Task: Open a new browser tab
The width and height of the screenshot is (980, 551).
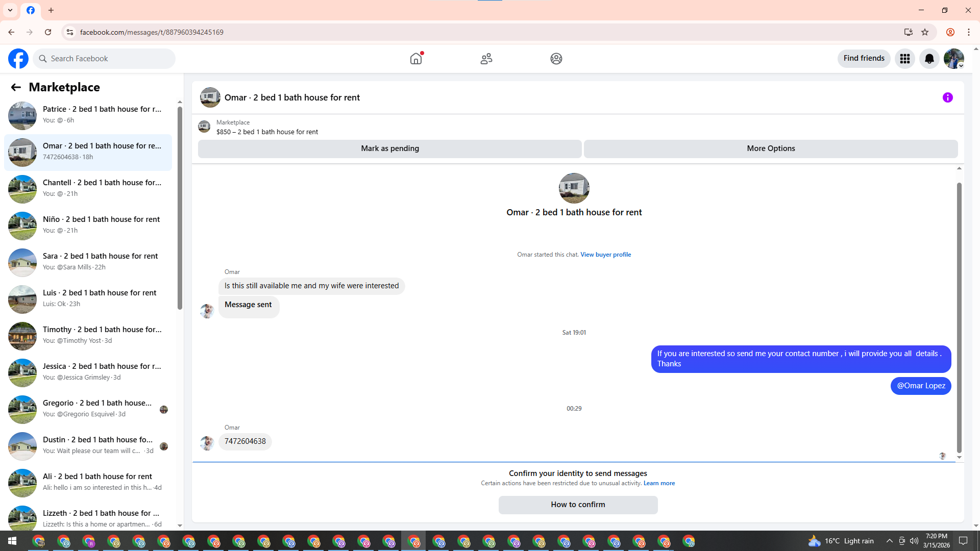Action: (x=51, y=10)
